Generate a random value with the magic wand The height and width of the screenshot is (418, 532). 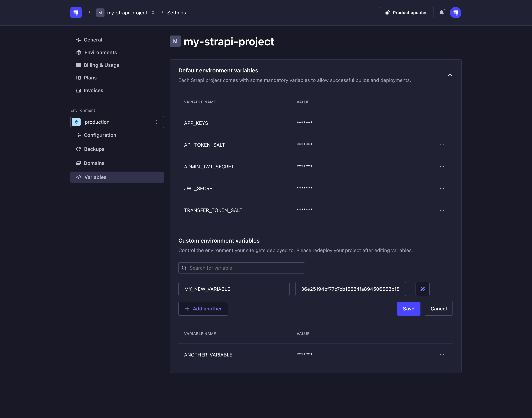click(422, 289)
